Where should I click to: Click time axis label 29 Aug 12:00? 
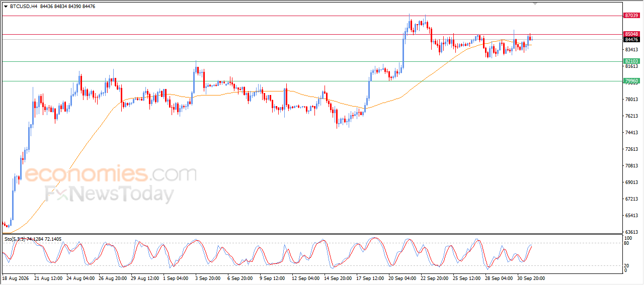(x=146, y=278)
